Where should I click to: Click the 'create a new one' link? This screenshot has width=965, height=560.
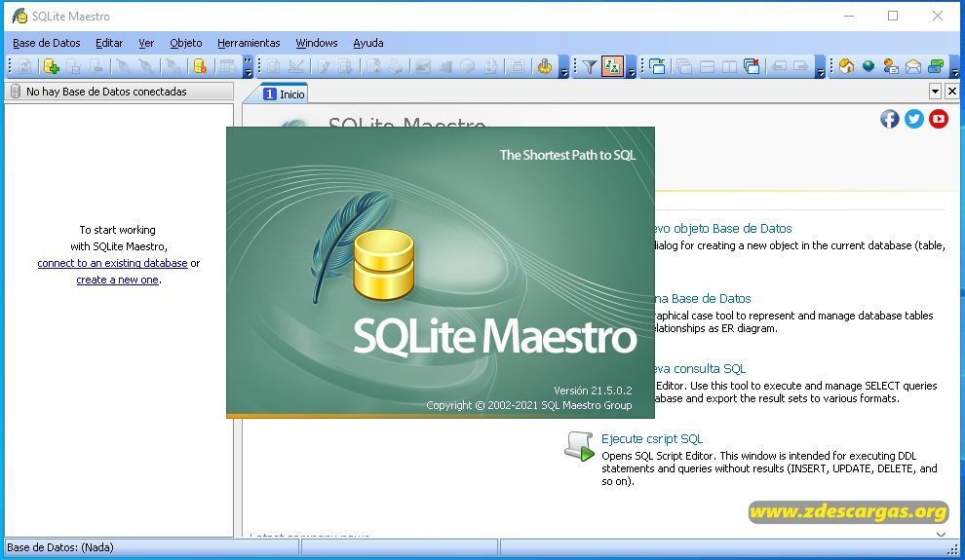tap(118, 280)
